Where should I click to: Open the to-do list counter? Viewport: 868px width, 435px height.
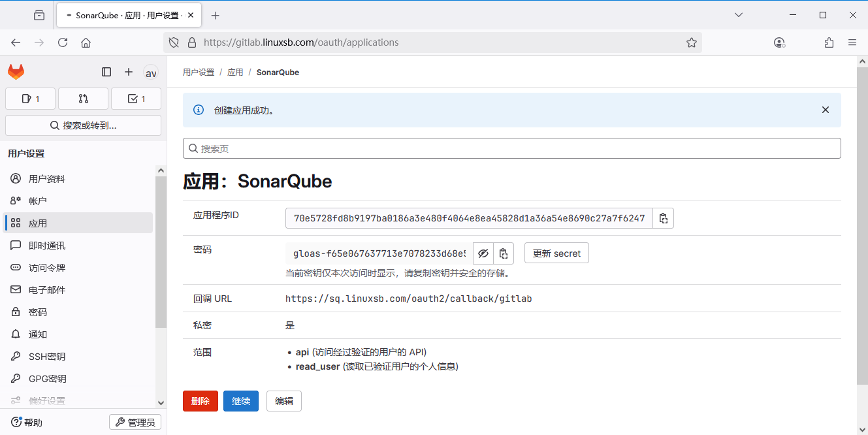136,99
